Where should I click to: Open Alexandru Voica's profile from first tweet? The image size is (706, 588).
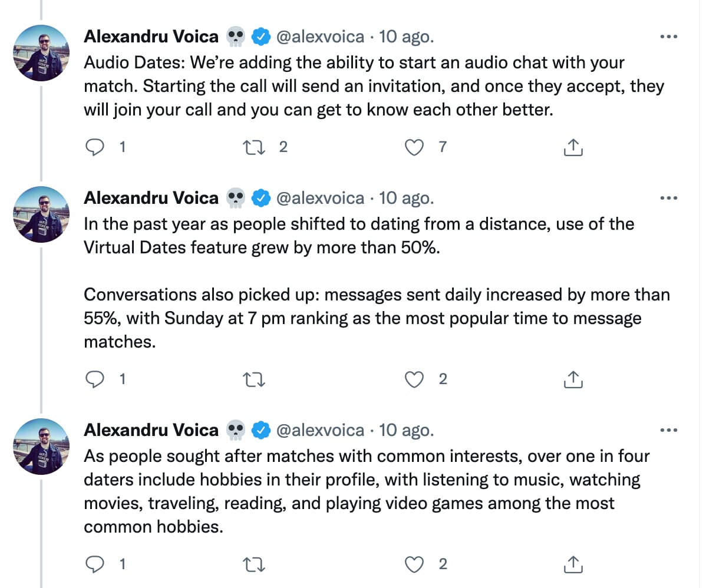(151, 37)
